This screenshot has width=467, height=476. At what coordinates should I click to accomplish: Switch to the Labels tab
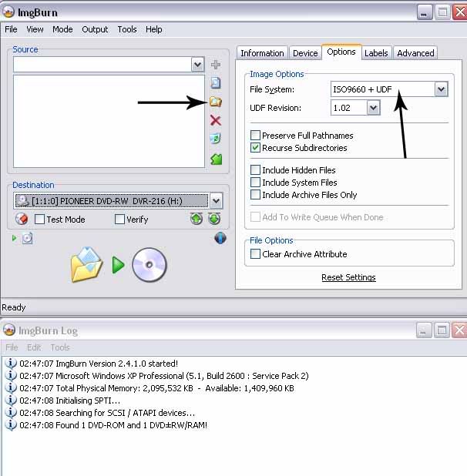point(376,53)
